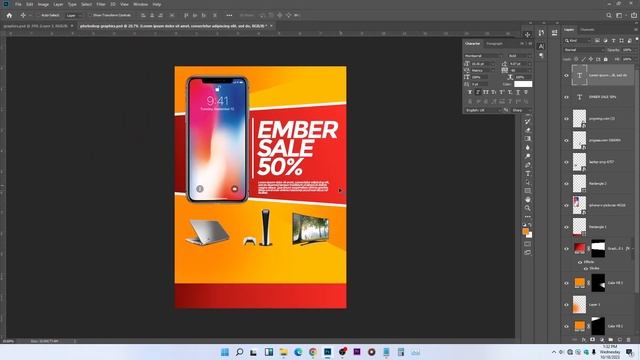The image size is (640, 360).
Task: Switch to the Channels tab
Action: pos(587,30)
